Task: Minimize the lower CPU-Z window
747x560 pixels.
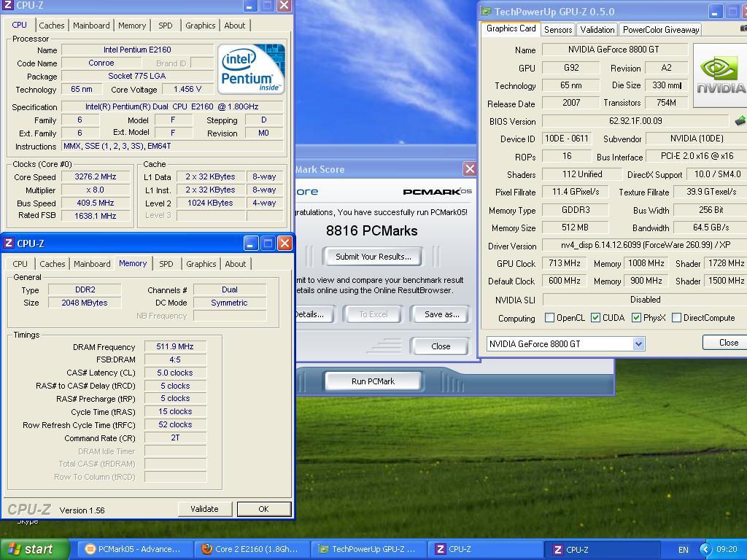Action: (x=251, y=244)
